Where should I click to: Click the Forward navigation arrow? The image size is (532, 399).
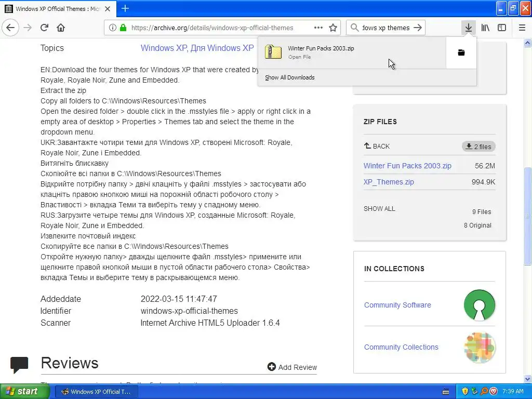pyautogui.click(x=28, y=28)
